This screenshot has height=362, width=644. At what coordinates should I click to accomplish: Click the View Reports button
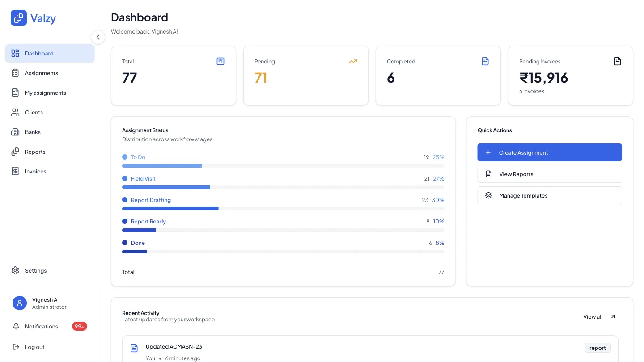550,174
